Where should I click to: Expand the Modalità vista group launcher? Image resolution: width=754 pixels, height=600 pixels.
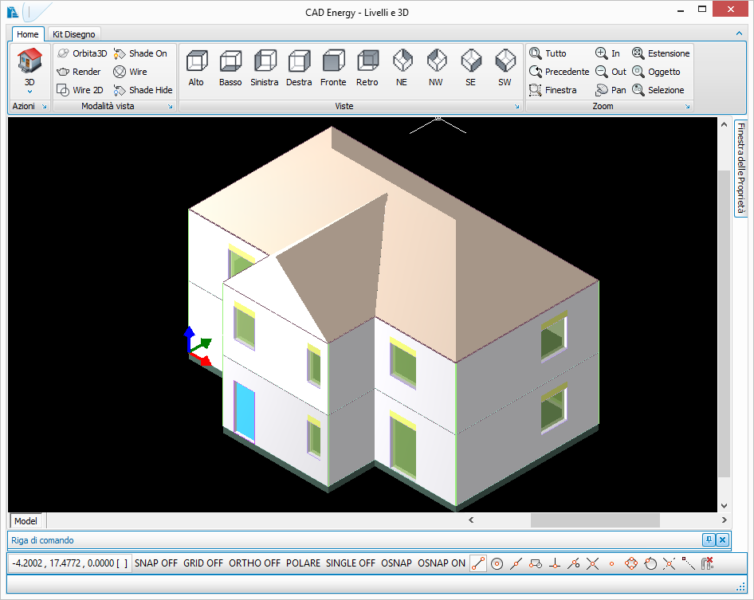coord(171,106)
